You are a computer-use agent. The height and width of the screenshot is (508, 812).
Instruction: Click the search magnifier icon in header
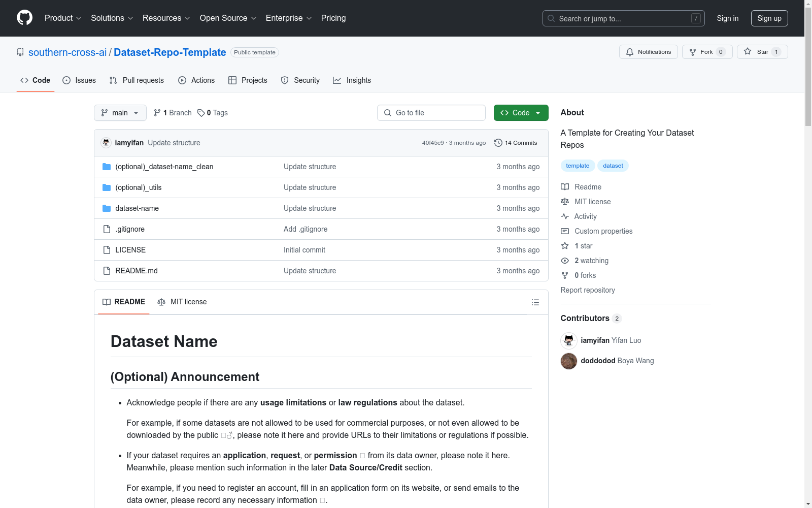click(x=551, y=18)
